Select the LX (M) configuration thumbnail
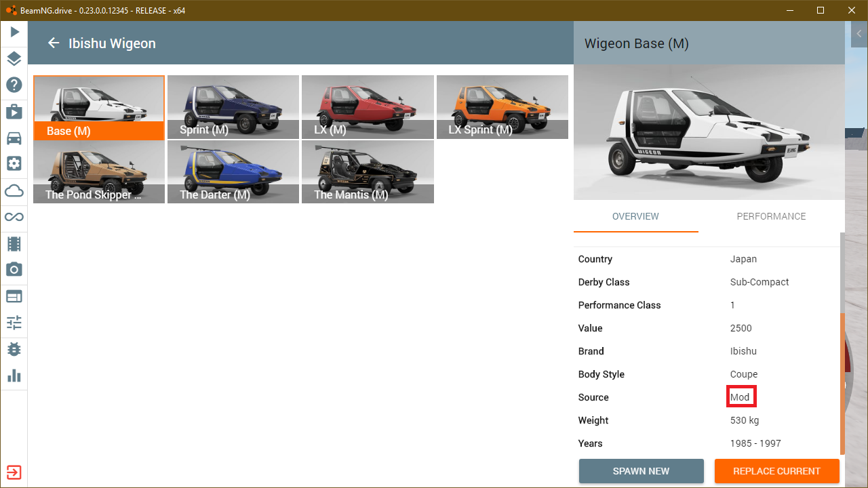 (x=368, y=107)
